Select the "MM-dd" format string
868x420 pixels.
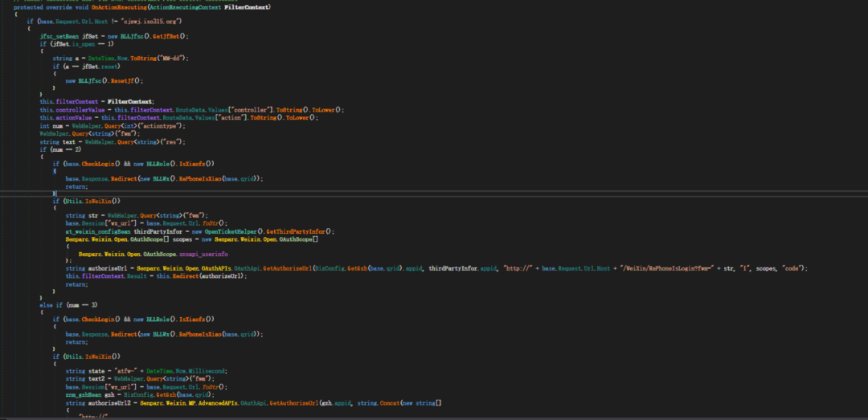click(x=172, y=58)
